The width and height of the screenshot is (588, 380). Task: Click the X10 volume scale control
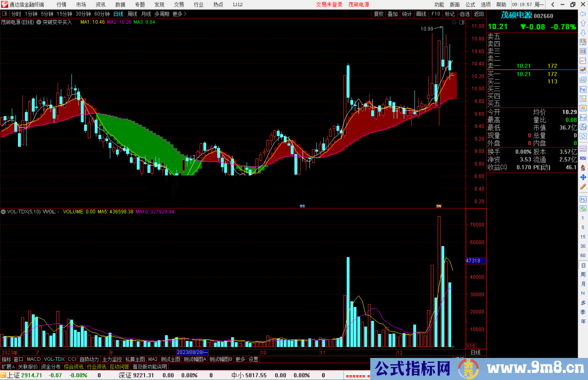tap(471, 346)
